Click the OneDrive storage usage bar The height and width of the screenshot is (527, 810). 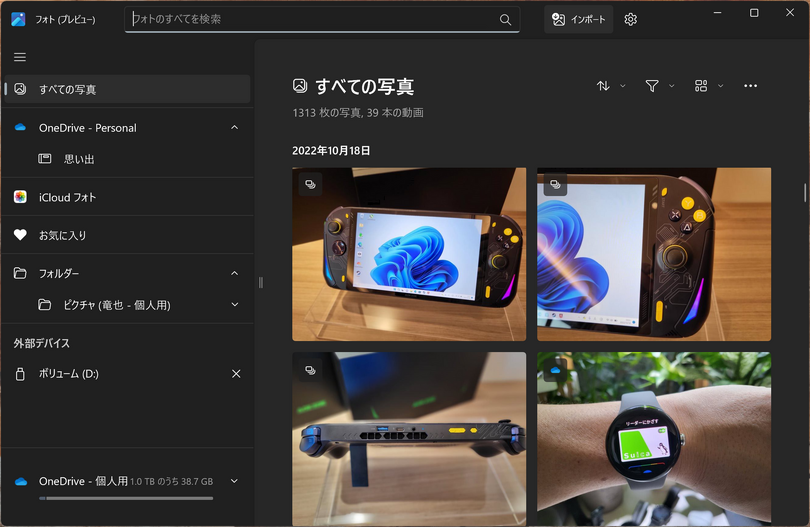point(126,497)
